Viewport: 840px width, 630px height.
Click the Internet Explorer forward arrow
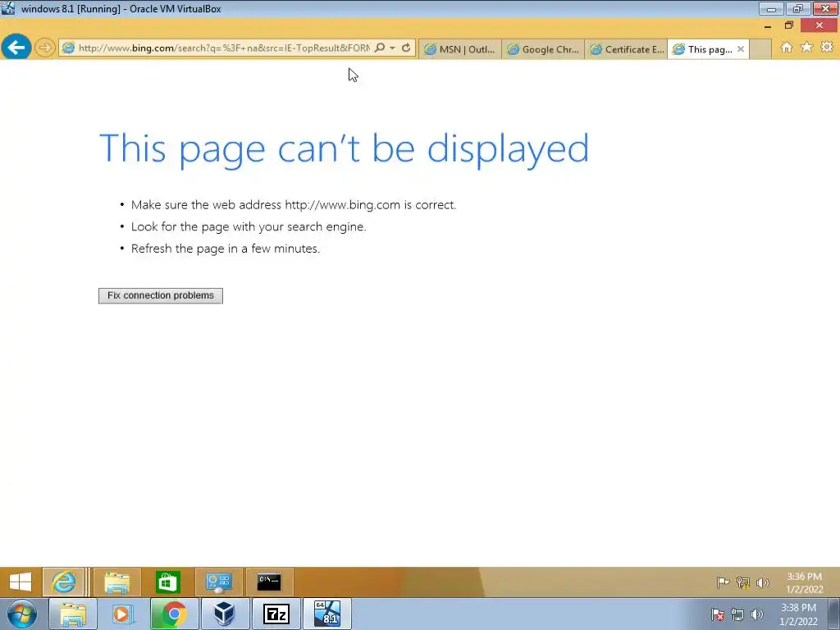tap(45, 48)
